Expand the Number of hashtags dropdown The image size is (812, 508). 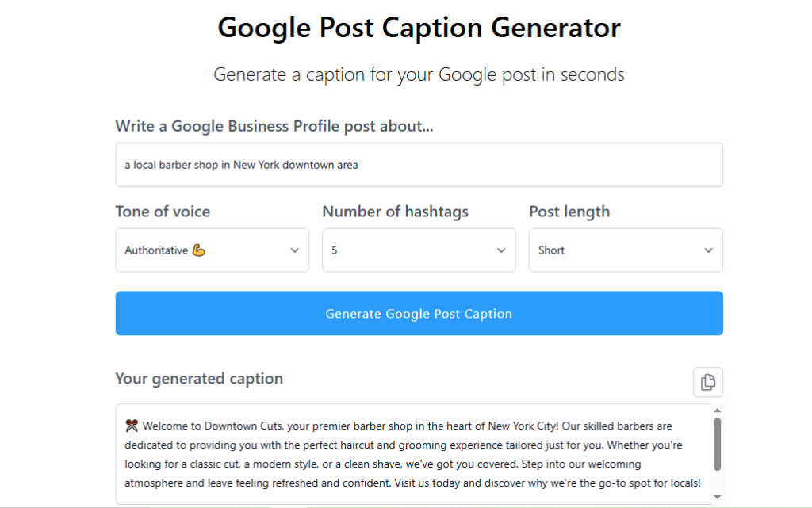point(419,250)
